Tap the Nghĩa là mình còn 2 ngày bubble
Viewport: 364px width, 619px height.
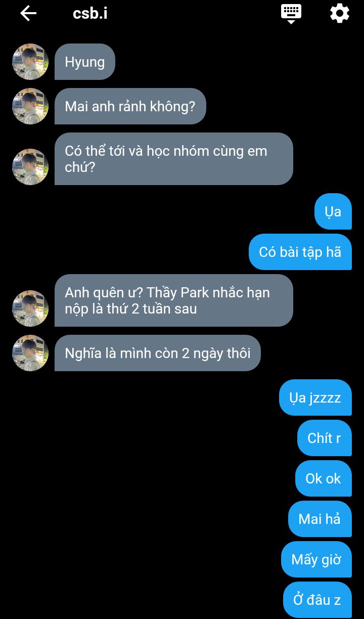(x=158, y=353)
